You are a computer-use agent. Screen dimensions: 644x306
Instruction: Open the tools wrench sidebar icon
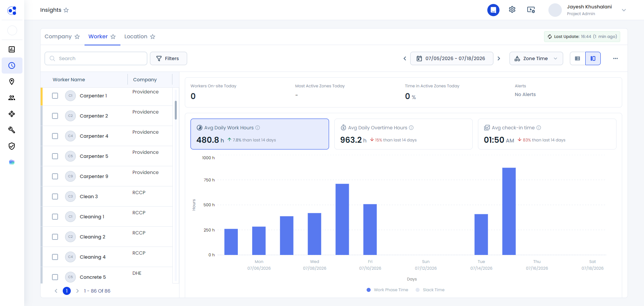point(12,130)
